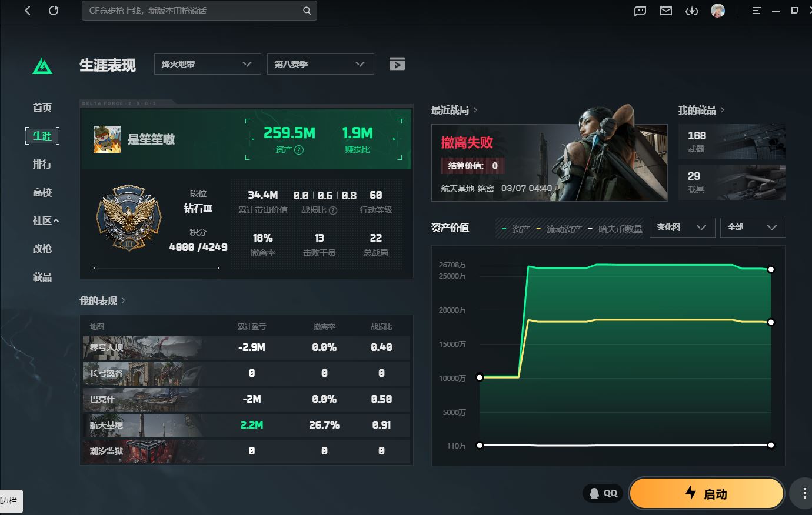Toggle the 流动资产 legend series
Image resolution: width=812 pixels, height=515 pixels.
click(559, 229)
